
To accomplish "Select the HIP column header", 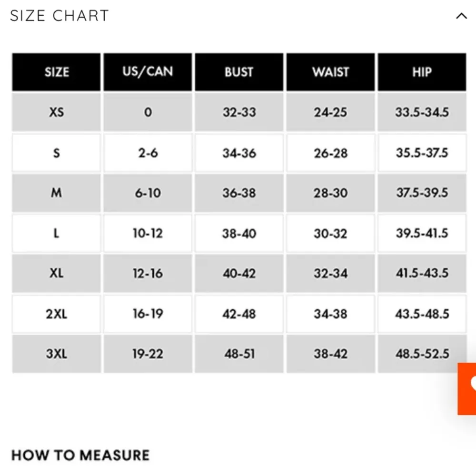I will point(422,72).
